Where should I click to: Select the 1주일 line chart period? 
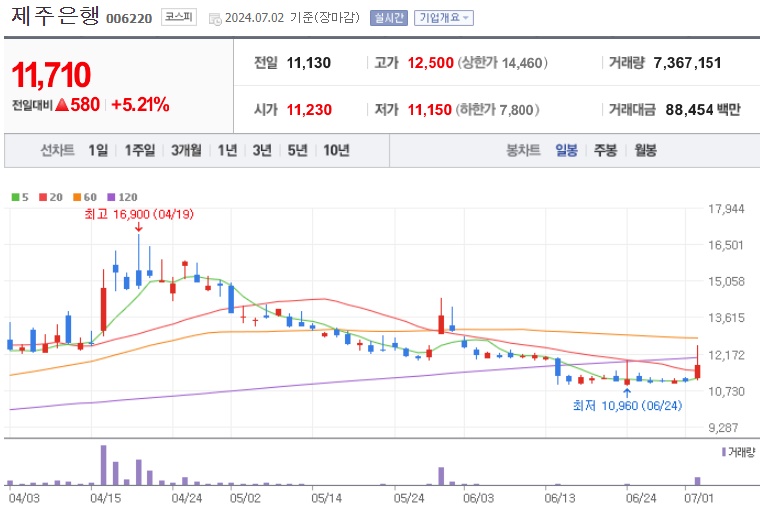click(x=140, y=150)
